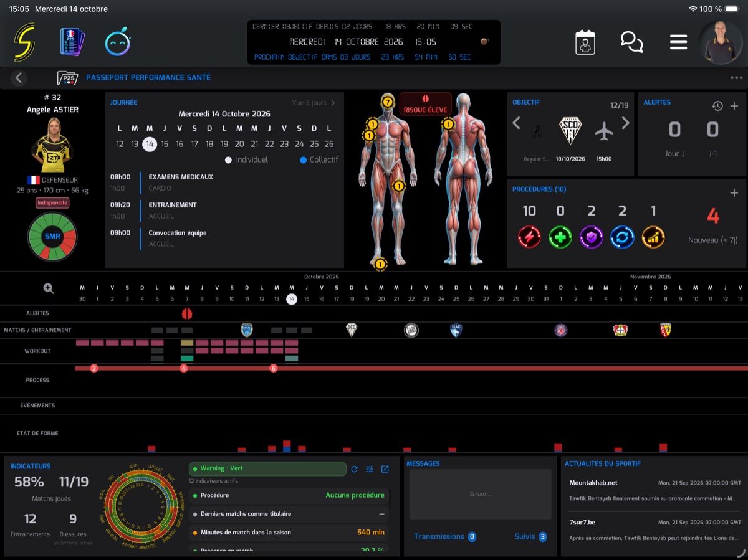Click the process marker numbered 2
This screenshot has height=560, width=748.
click(94, 369)
